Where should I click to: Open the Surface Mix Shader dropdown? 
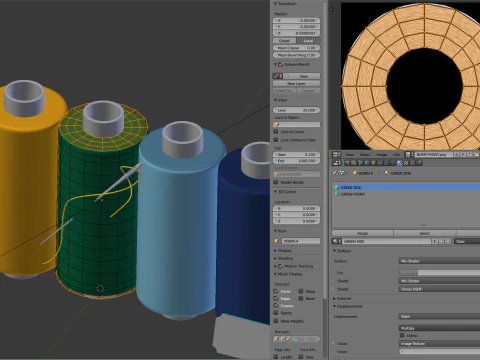439,261
